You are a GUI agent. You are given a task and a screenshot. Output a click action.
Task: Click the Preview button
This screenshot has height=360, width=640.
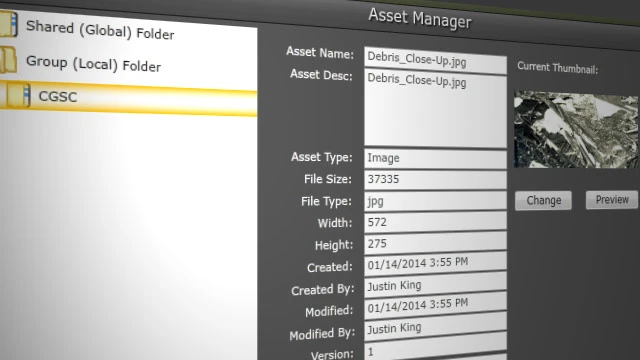(612, 200)
